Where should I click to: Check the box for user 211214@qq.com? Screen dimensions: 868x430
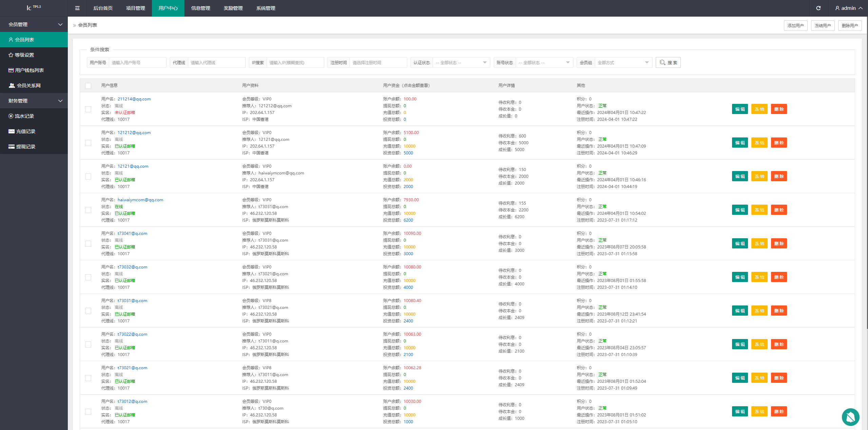coord(88,109)
